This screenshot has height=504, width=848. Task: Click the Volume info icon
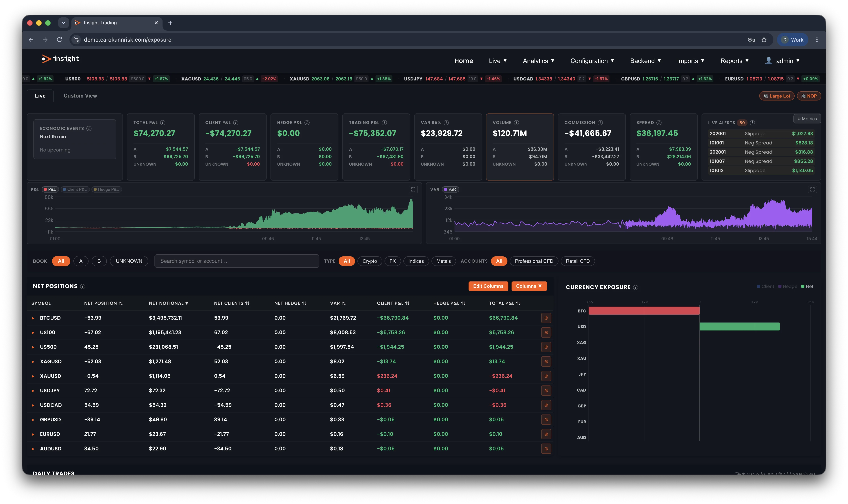click(x=516, y=123)
